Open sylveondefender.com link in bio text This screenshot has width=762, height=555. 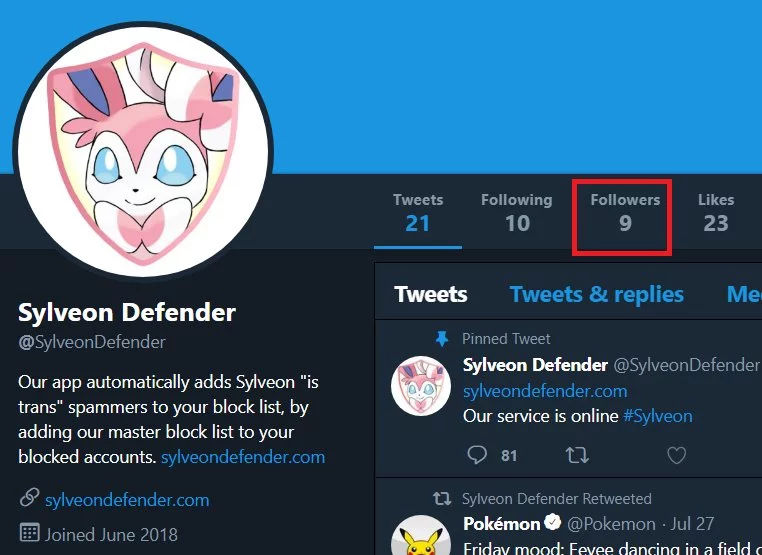[243, 457]
